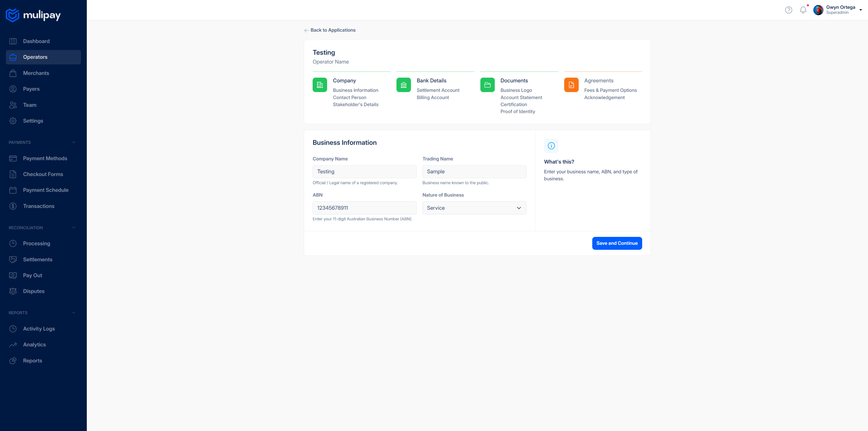Click the help question mark icon
This screenshot has height=431, width=868.
789,10
